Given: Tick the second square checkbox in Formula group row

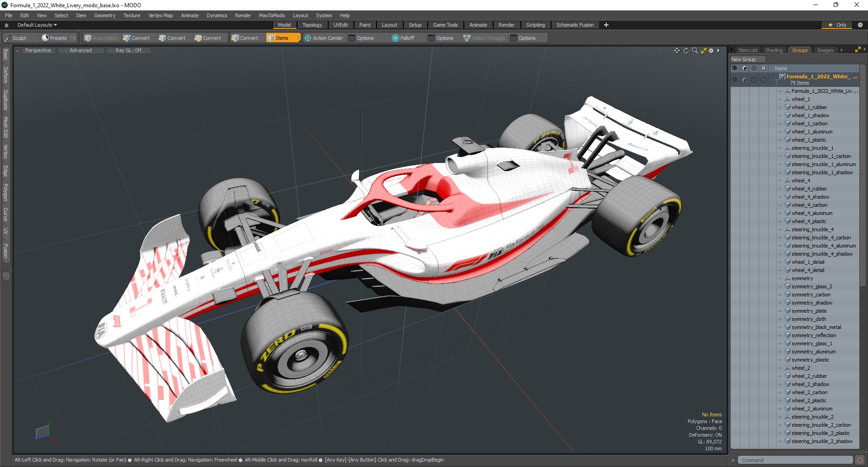Looking at the screenshot, I should [x=764, y=80].
